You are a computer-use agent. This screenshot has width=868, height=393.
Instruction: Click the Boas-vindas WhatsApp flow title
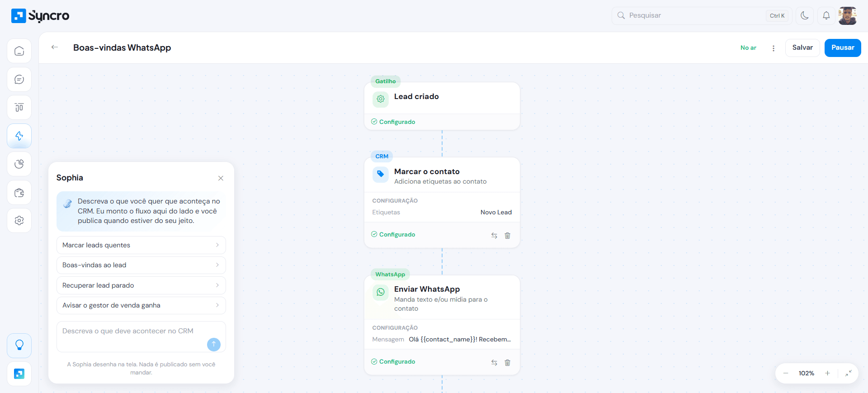pyautogui.click(x=122, y=48)
